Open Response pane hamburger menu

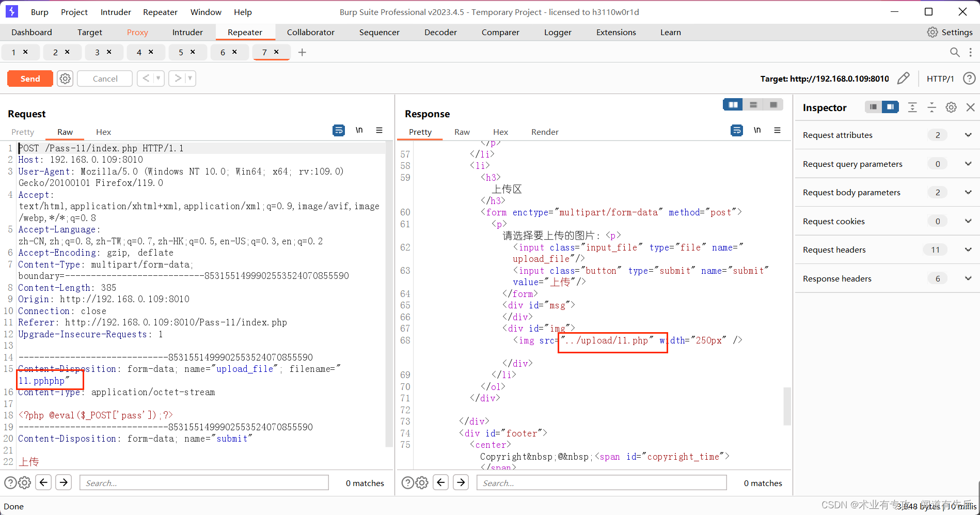[777, 130]
